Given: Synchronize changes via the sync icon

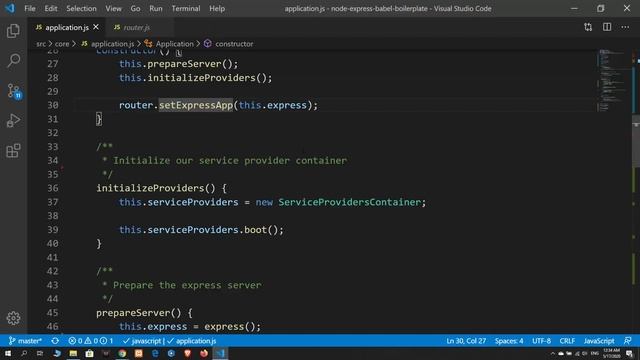Looking at the screenshot, I should tap(55, 341).
